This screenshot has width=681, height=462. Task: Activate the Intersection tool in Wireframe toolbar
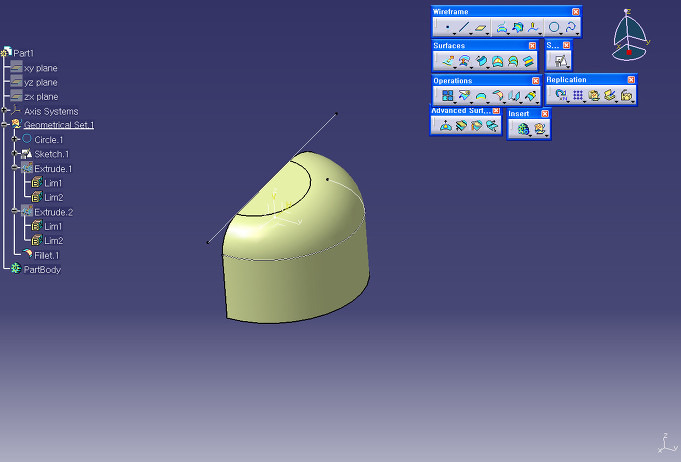click(517, 28)
